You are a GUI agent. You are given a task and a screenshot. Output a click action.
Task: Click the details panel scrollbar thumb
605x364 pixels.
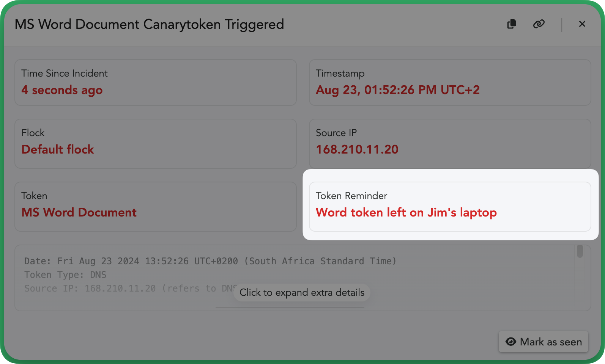point(580,251)
